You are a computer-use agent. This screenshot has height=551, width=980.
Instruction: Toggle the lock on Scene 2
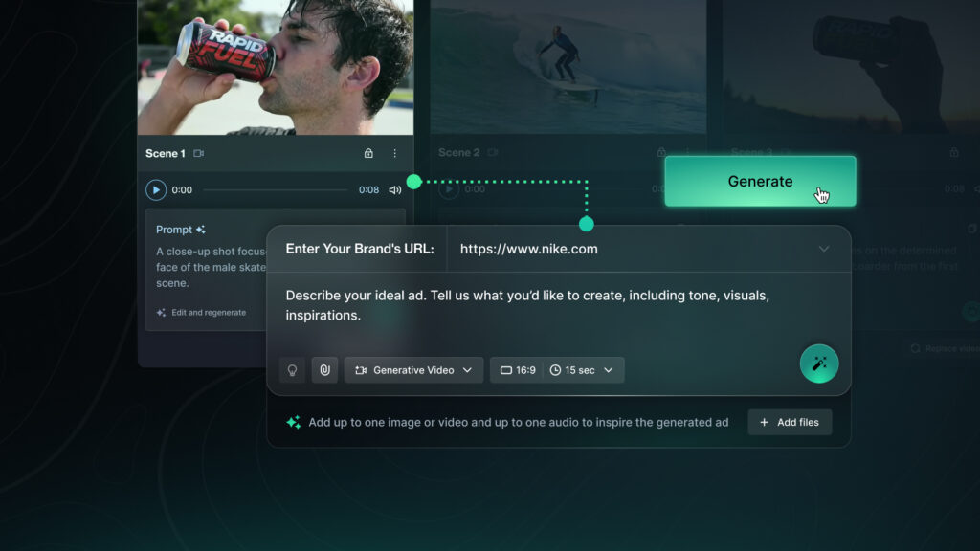tap(660, 151)
